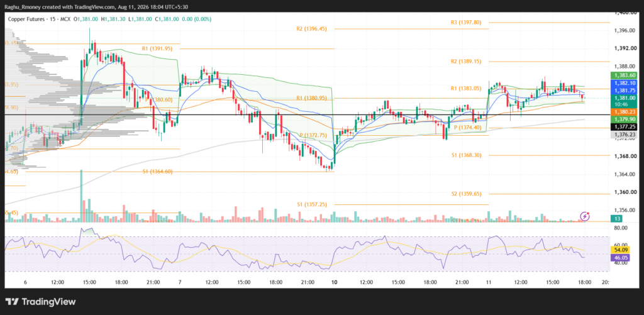644x315 pixels.
Task: Click the 1,392.00 price axis label
Action: click(x=625, y=48)
